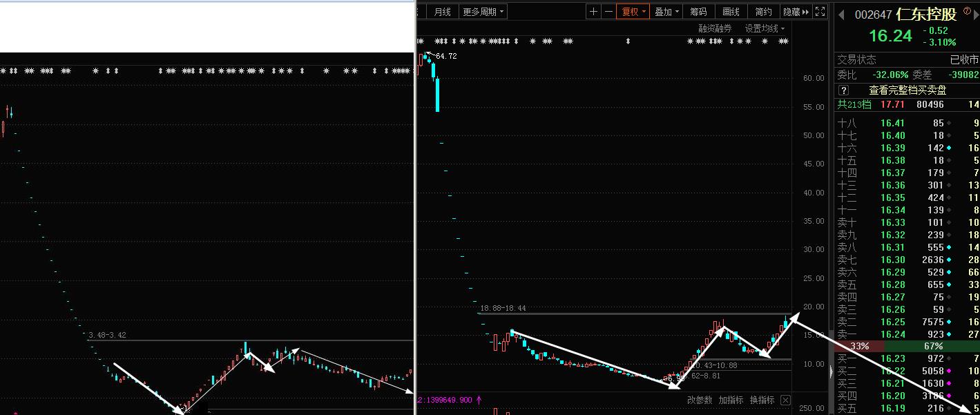The height and width of the screenshot is (415, 980).
Task: Open 筹码 chip distribution tab
Action: pos(699,11)
